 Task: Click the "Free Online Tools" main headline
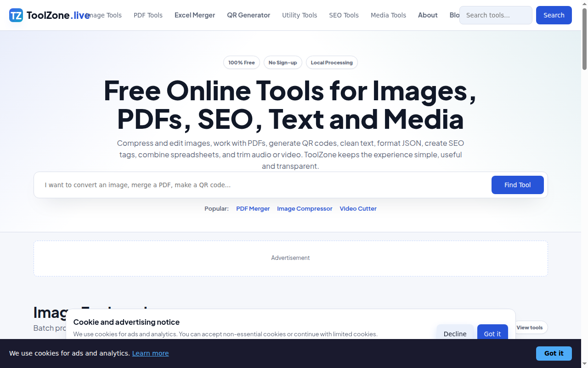pos(290,104)
